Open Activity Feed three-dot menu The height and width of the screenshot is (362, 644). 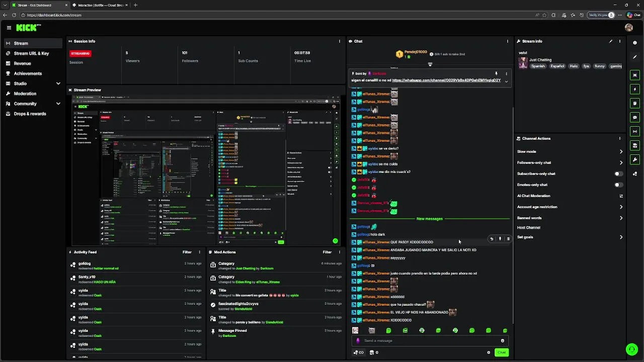point(200,252)
